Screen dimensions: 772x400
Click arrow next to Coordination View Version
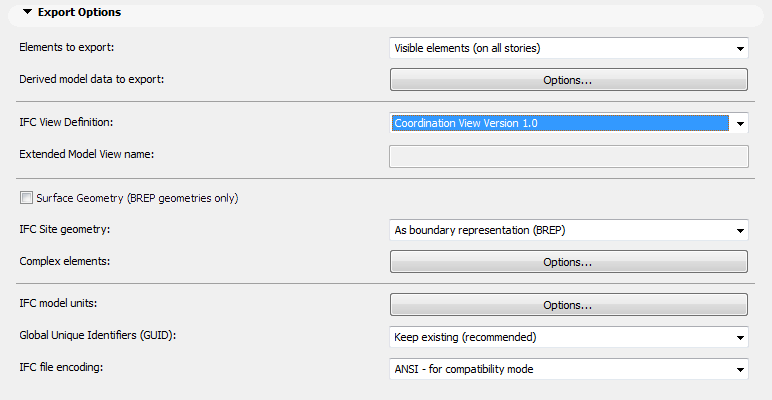click(x=740, y=124)
